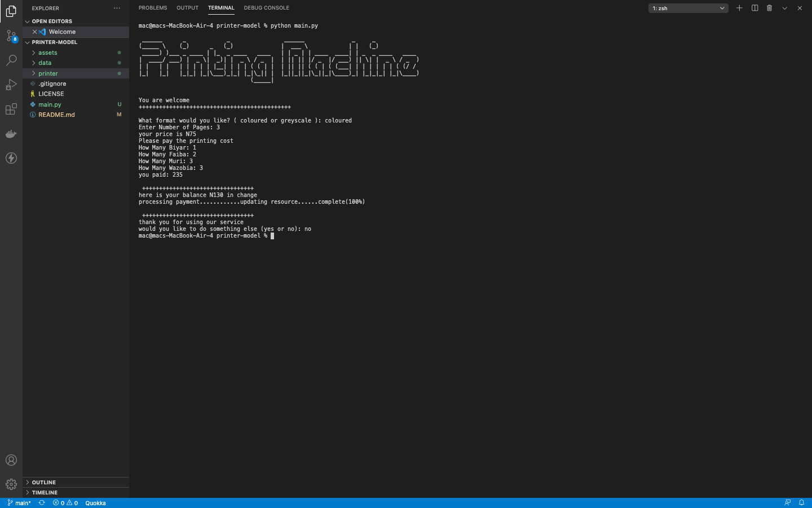Image resolution: width=812 pixels, height=508 pixels.
Task: Close the terminal panel
Action: pos(800,8)
